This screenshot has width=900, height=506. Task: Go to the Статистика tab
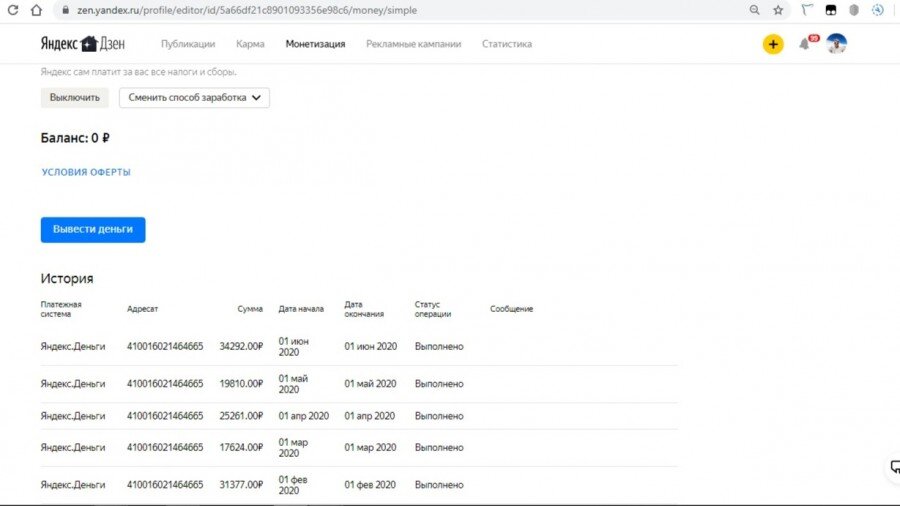[507, 44]
